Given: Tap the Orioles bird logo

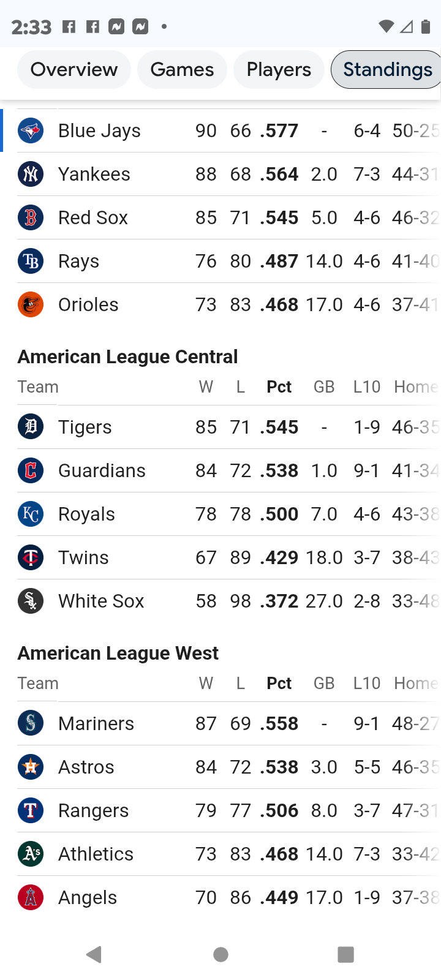Looking at the screenshot, I should point(31,304).
